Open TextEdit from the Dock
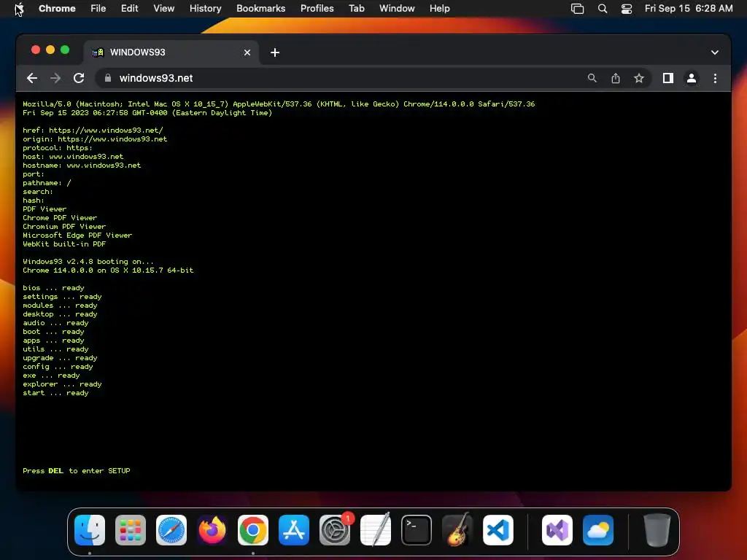Image resolution: width=747 pixels, height=560 pixels. tap(376, 530)
